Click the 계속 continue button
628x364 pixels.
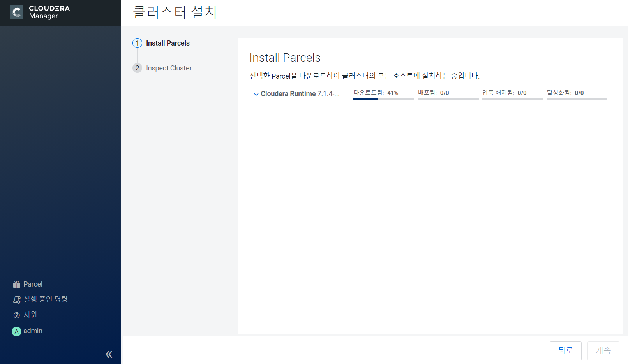tap(603, 351)
